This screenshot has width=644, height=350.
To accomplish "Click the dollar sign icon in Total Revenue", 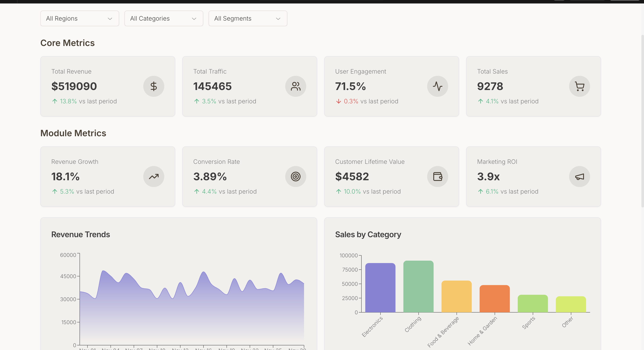I will (154, 86).
